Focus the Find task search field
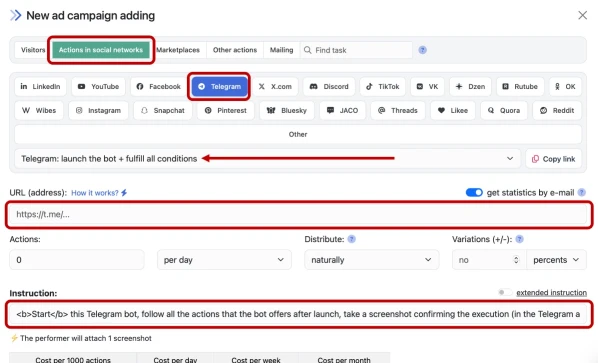Image resolution: width=598 pixels, height=363 pixels. [357, 50]
